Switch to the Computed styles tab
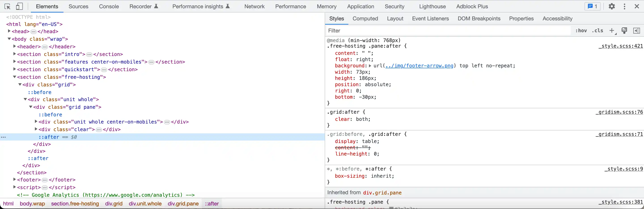This screenshot has width=644, height=209. click(x=365, y=19)
